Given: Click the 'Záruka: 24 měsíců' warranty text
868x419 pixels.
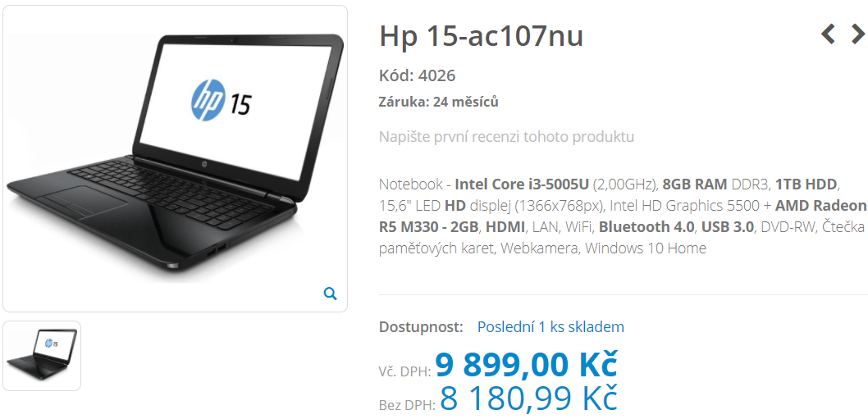Looking at the screenshot, I should coord(438,102).
